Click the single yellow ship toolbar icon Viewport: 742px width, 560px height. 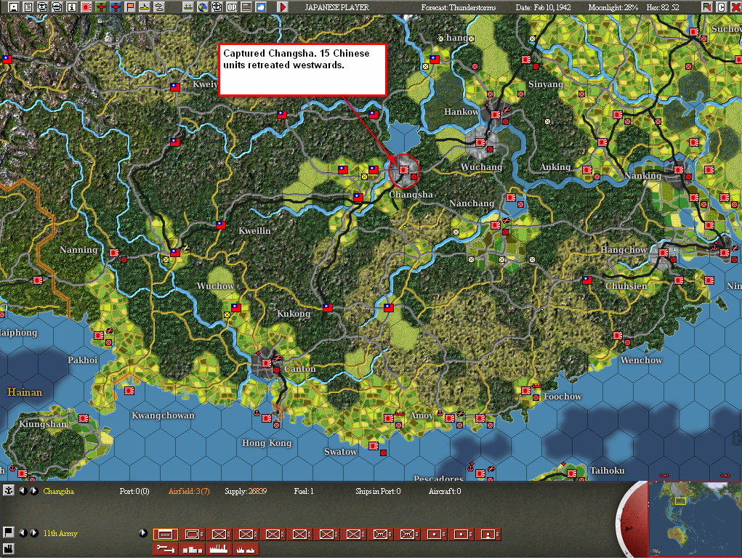point(145,7)
